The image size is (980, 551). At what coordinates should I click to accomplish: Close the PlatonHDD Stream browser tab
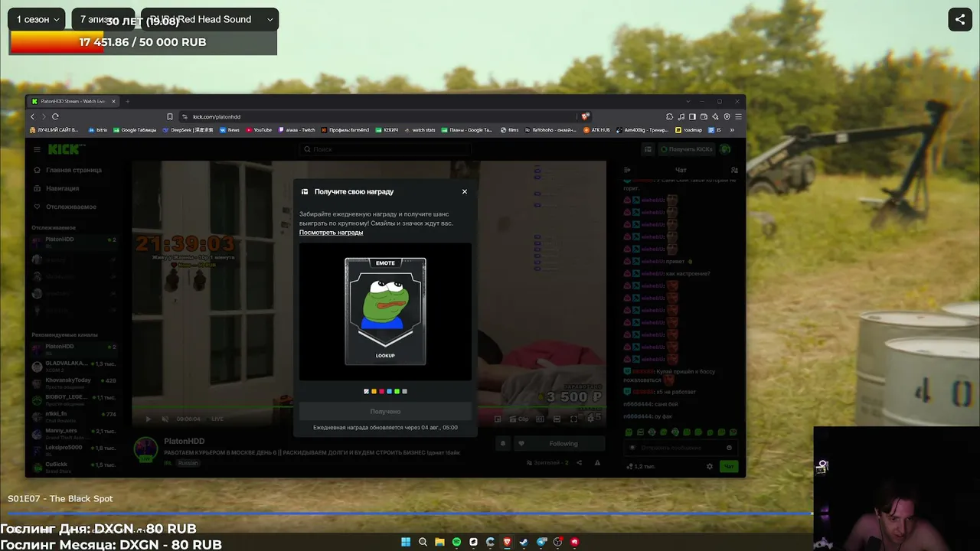click(113, 101)
